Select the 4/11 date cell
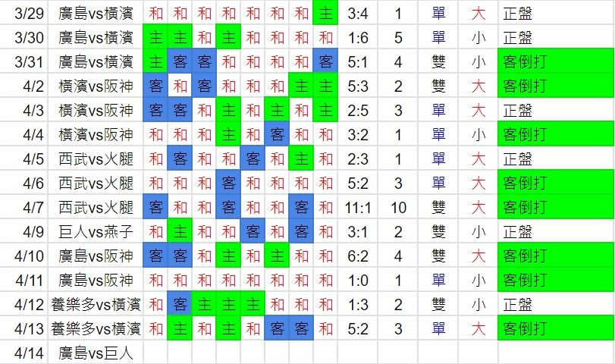615x364 pixels. pyautogui.click(x=24, y=281)
